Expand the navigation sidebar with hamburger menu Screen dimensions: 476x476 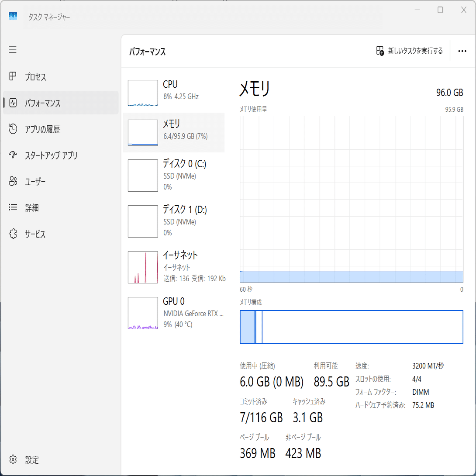(13, 50)
